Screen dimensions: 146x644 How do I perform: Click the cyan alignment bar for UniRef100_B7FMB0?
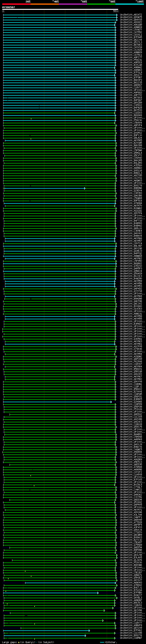click(x=51, y=593)
